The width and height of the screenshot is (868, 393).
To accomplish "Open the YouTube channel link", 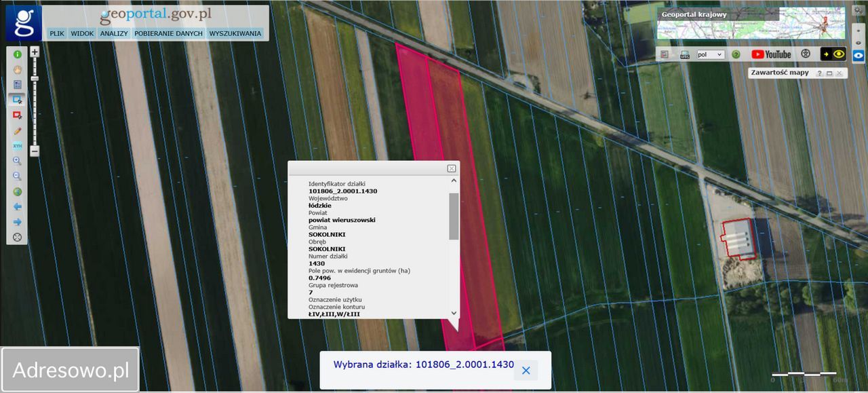I will coord(771,54).
